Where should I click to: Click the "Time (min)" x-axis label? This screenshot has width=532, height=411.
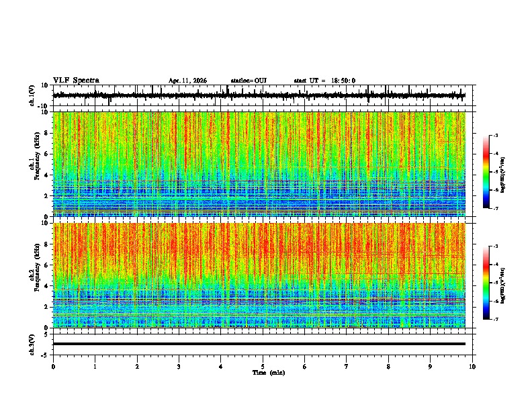[269, 373]
